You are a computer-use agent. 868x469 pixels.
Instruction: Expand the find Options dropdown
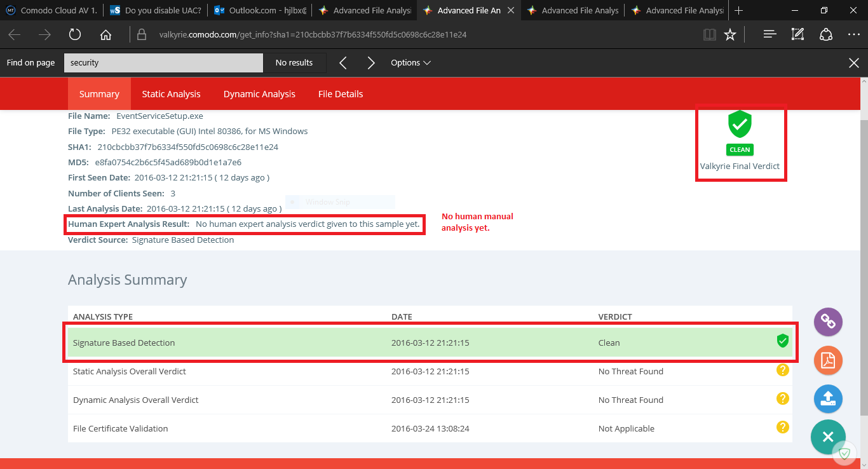pyautogui.click(x=410, y=63)
